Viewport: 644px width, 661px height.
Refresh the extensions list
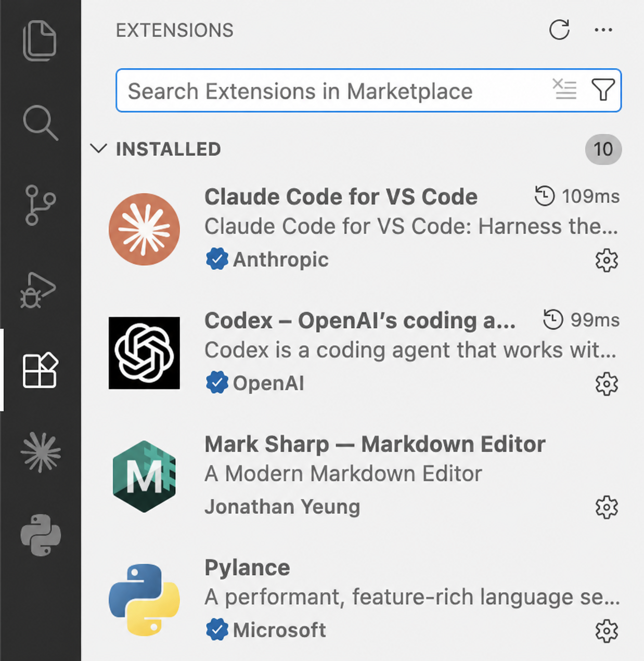tap(559, 30)
